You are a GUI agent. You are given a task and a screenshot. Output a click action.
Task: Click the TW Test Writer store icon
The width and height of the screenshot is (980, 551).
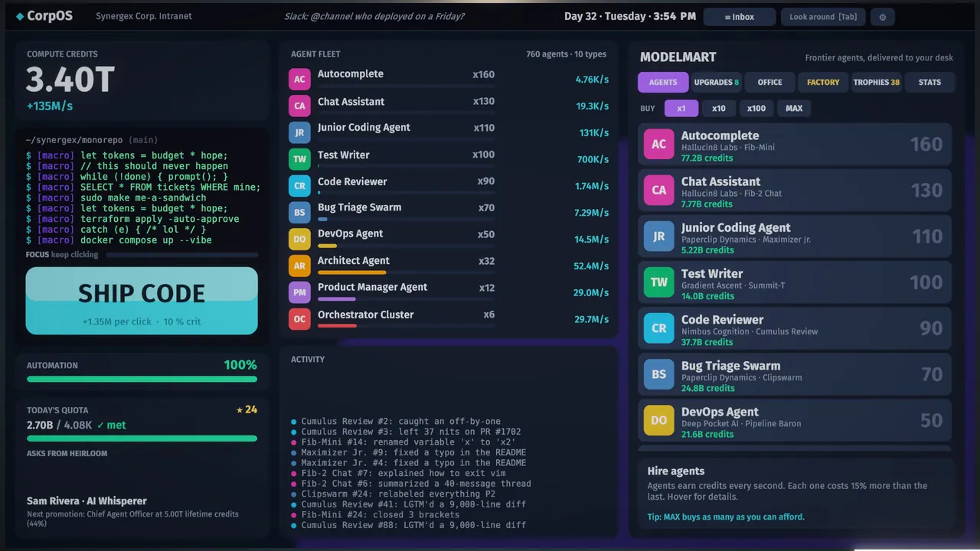pyautogui.click(x=658, y=282)
